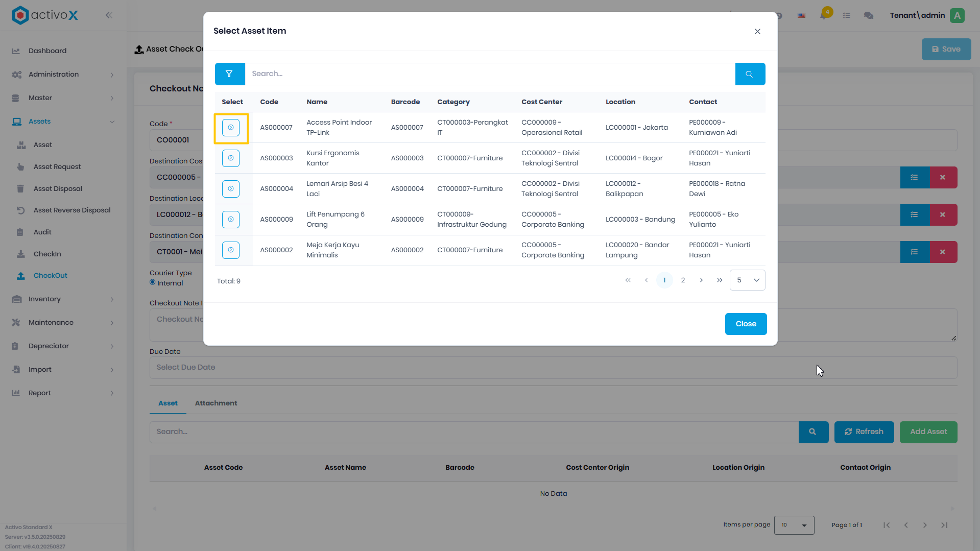Image resolution: width=980 pixels, height=551 pixels.
Task: Open Items per page dropdown showing 10
Action: [794, 525]
